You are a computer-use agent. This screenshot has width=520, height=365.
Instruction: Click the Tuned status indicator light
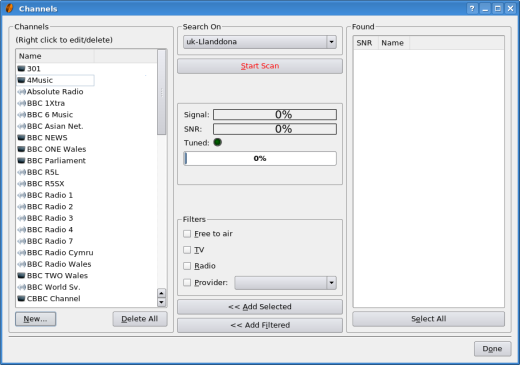218,143
